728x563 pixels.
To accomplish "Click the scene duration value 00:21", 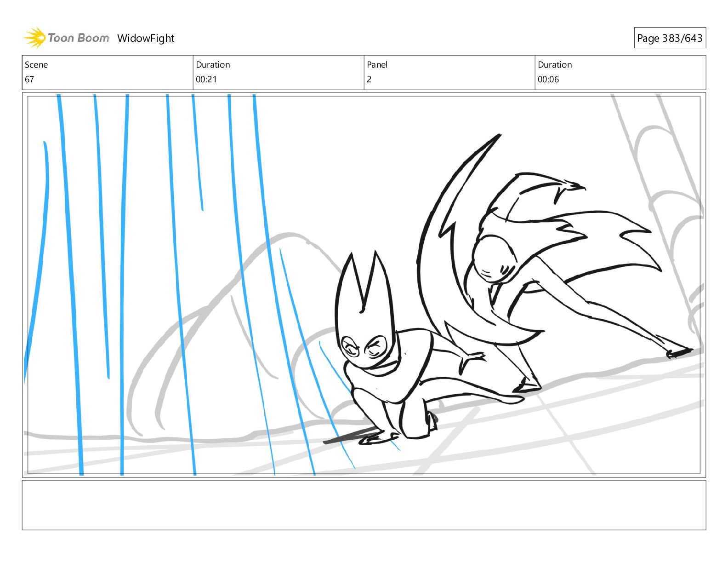I will click(x=206, y=80).
